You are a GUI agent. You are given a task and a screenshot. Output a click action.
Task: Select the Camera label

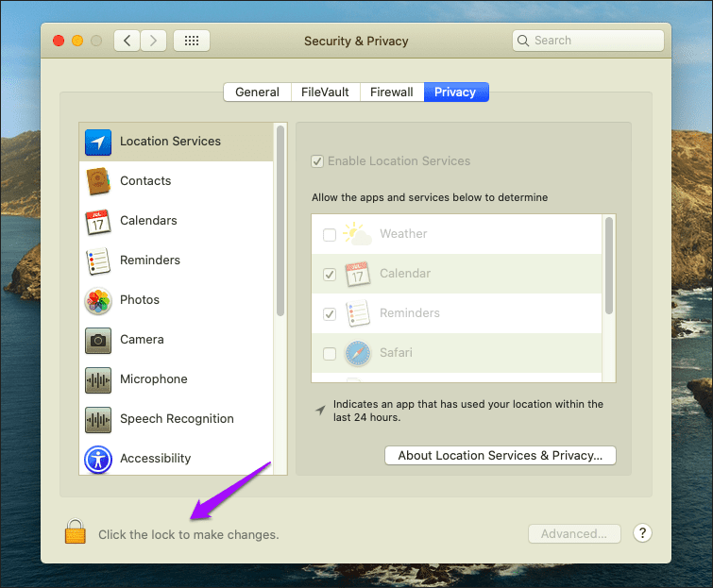(x=142, y=340)
